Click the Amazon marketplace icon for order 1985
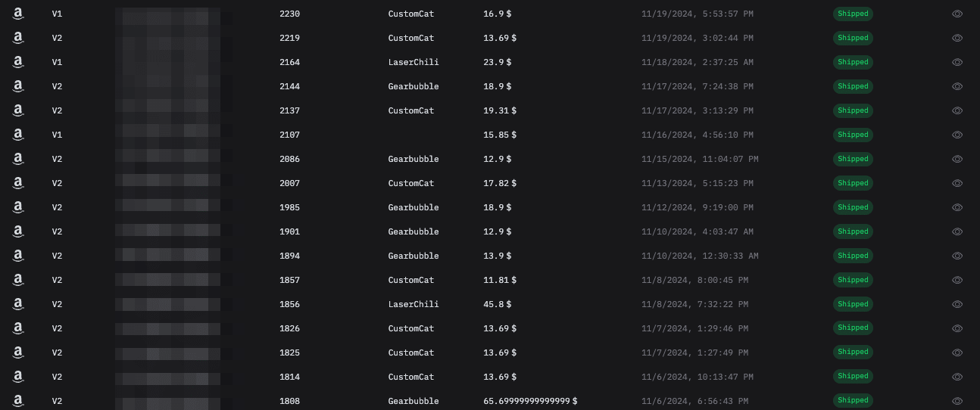 tap(18, 207)
